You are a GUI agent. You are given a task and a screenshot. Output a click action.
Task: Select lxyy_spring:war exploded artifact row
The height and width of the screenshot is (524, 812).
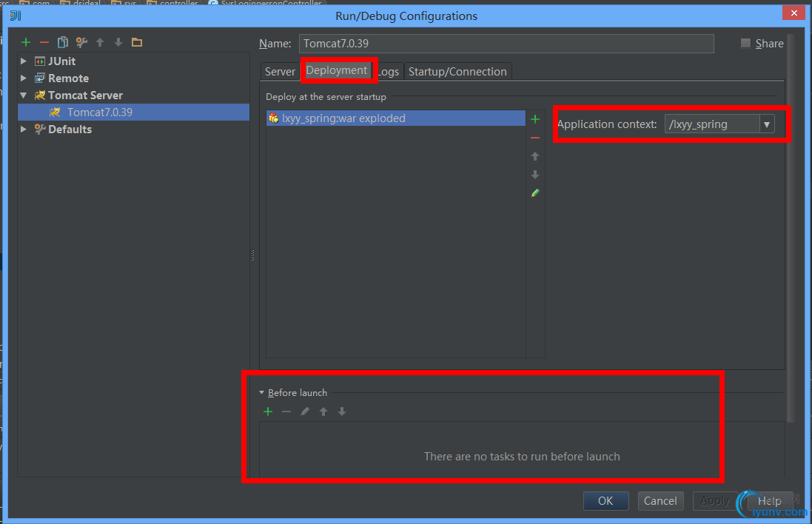coord(396,118)
